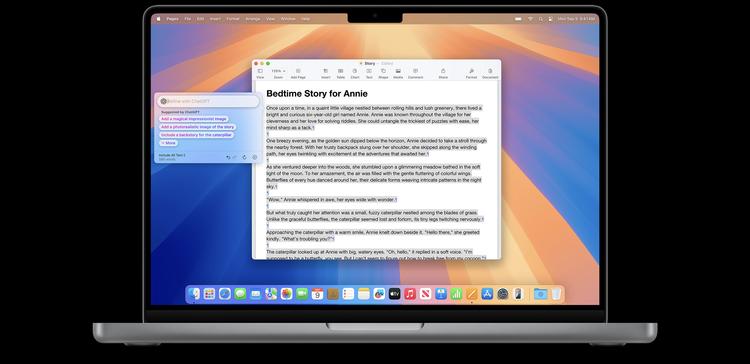Open the Edit menu in menu bar

(x=200, y=19)
